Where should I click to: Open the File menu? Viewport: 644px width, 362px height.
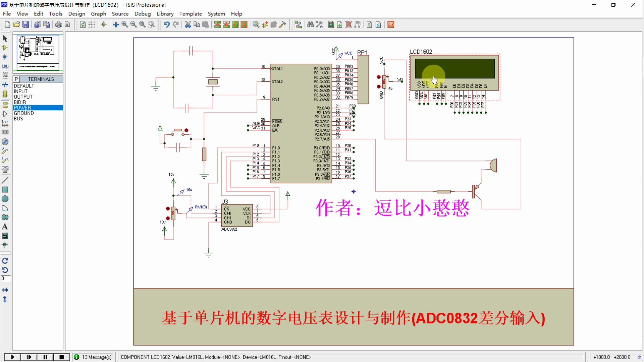tap(7, 14)
